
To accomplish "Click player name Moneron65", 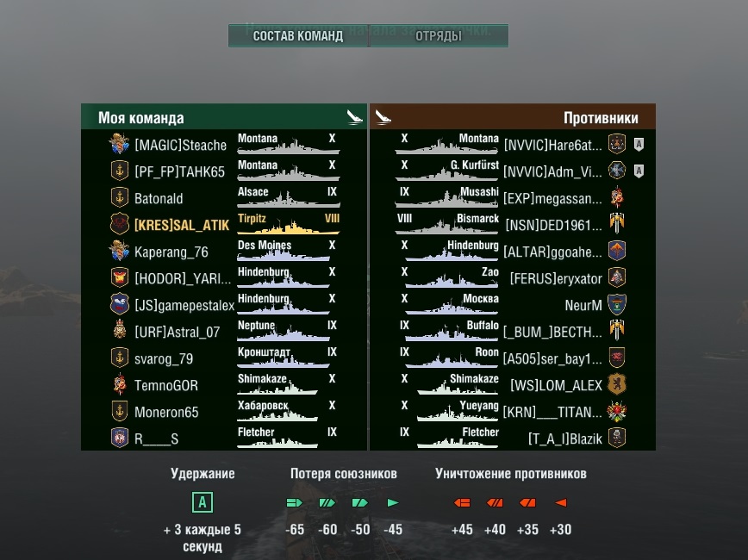I will [166, 412].
